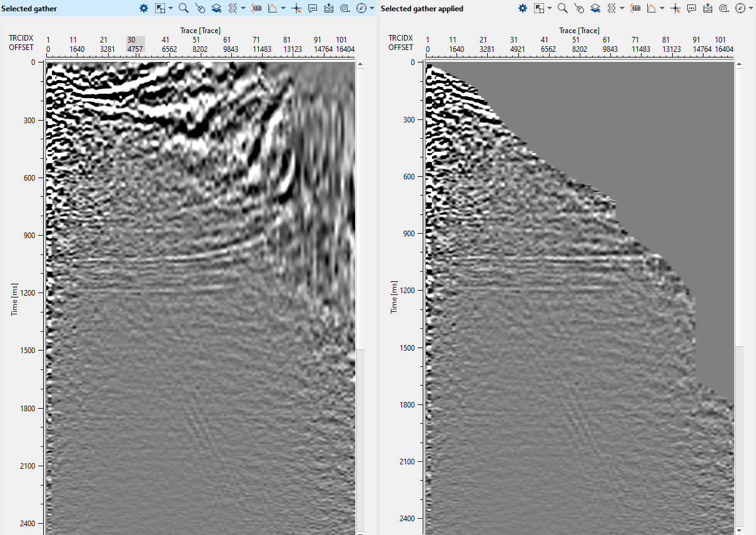Open layers icon in Selected gather panel
The width and height of the screenshot is (756, 535).
coord(216,8)
